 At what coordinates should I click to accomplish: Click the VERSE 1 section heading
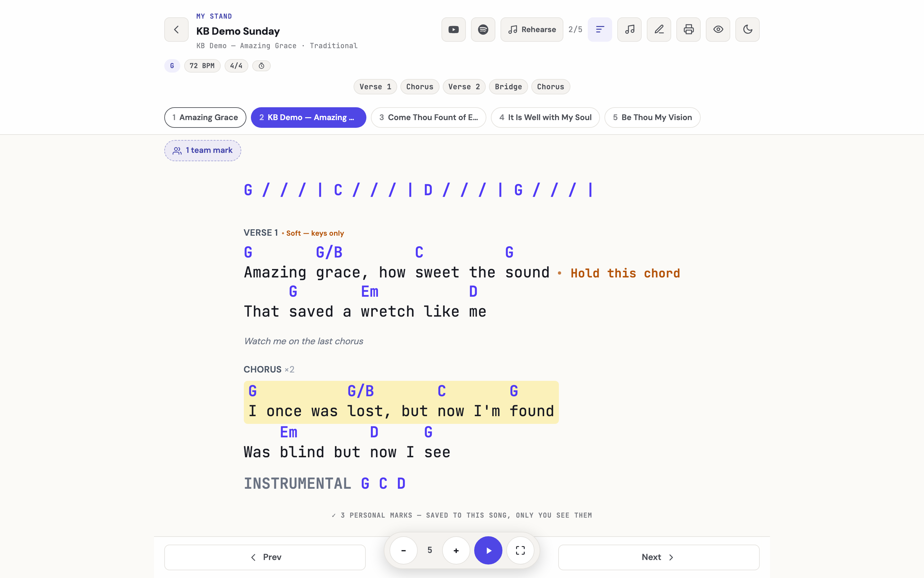261,233
